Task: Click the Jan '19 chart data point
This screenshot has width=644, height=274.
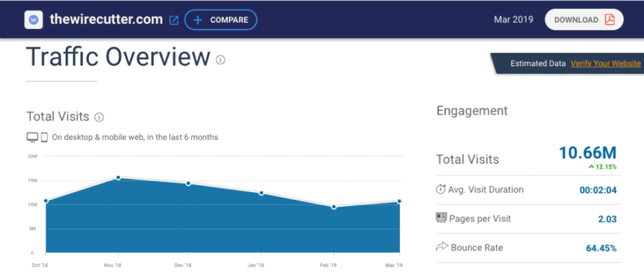Action: [261, 193]
